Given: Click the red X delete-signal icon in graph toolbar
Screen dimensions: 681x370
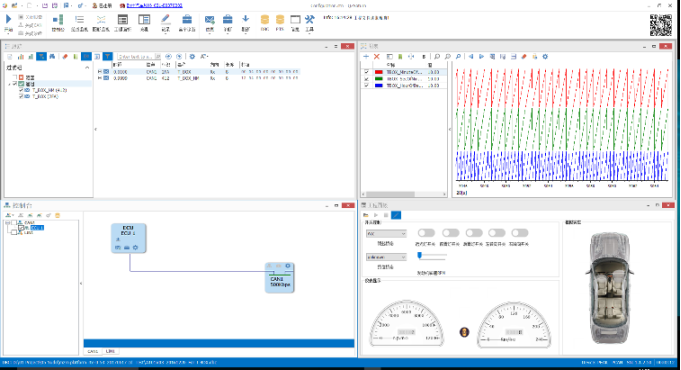Looking at the screenshot, I should click(377, 56).
